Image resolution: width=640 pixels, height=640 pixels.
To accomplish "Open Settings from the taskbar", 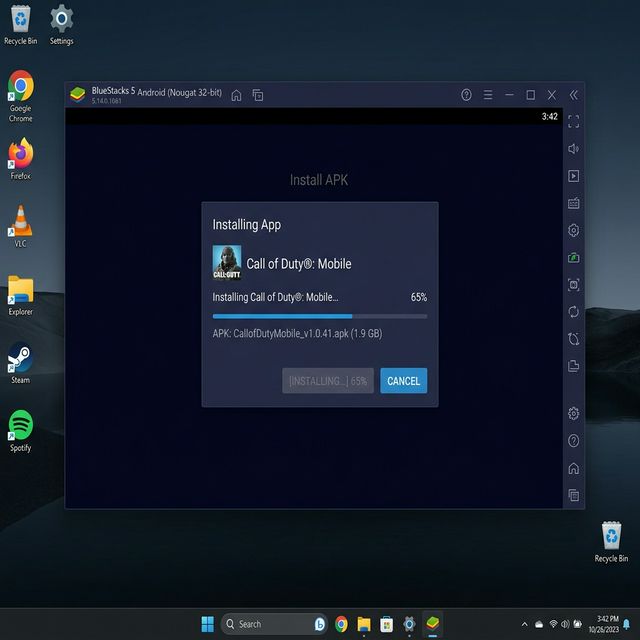I will click(409, 624).
